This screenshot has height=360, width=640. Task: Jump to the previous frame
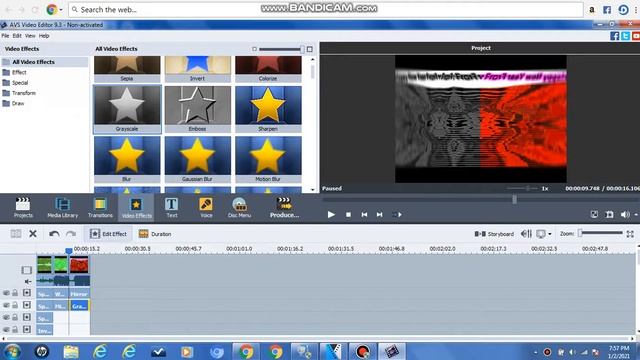[x=364, y=214]
